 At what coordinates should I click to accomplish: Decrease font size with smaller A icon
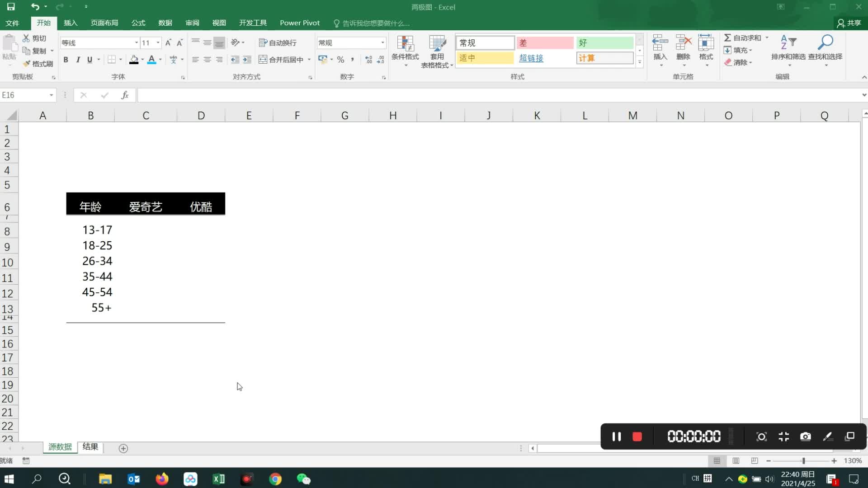coord(179,42)
